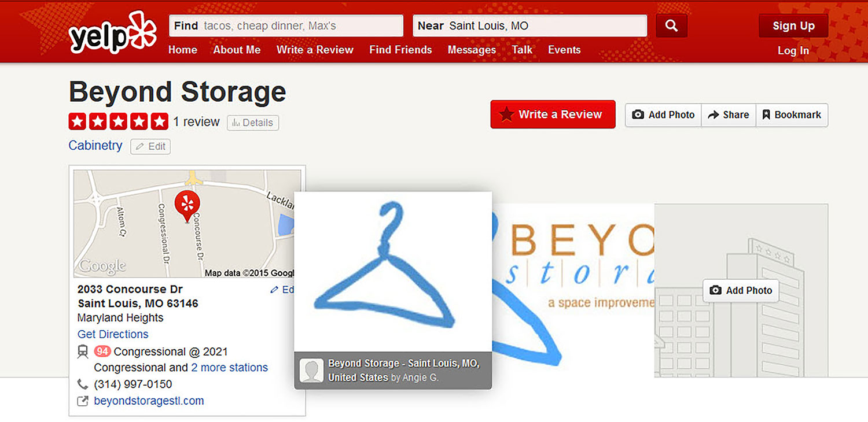This screenshot has width=868, height=422.
Task: Click the Share button
Action: click(729, 114)
